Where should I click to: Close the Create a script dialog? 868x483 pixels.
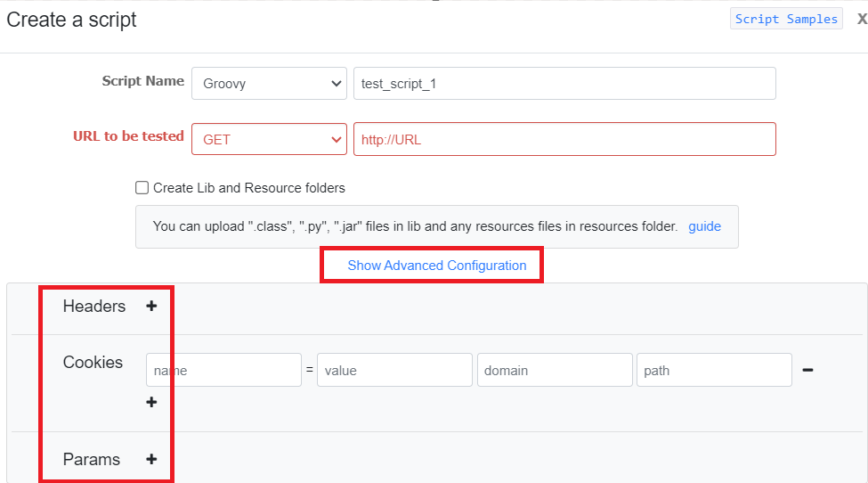point(862,19)
